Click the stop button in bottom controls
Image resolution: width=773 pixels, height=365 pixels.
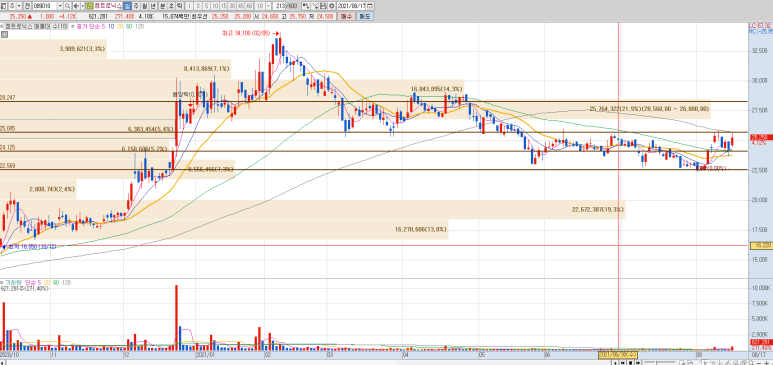pos(631,363)
